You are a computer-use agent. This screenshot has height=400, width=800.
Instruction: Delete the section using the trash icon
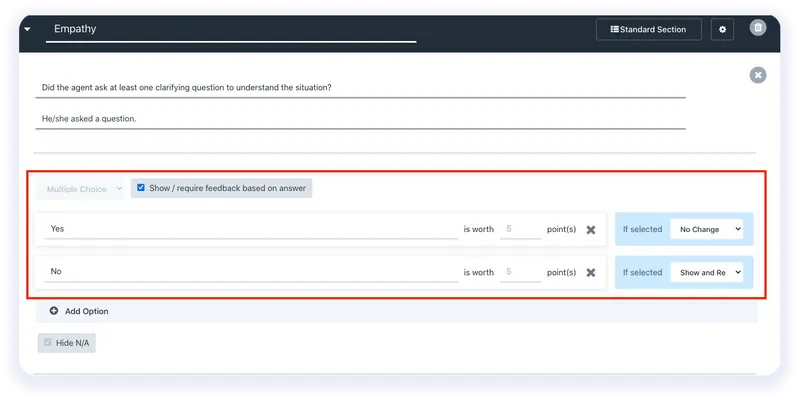click(758, 28)
